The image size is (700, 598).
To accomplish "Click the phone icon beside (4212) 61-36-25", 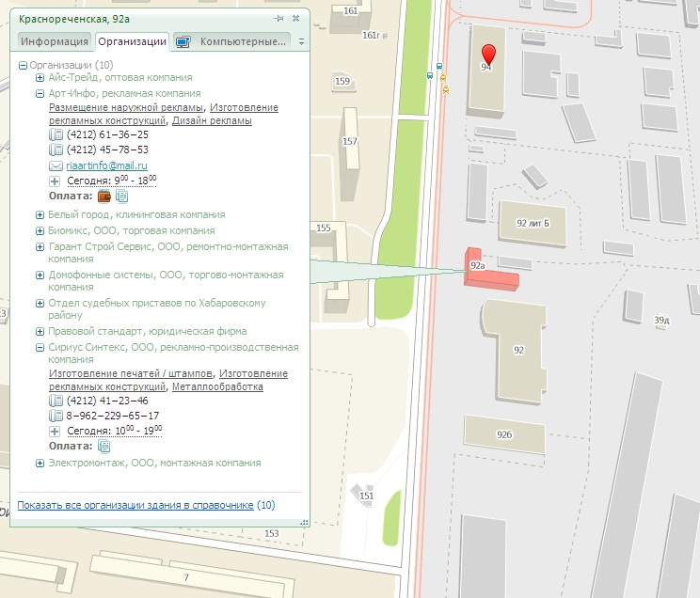I will click(x=56, y=134).
